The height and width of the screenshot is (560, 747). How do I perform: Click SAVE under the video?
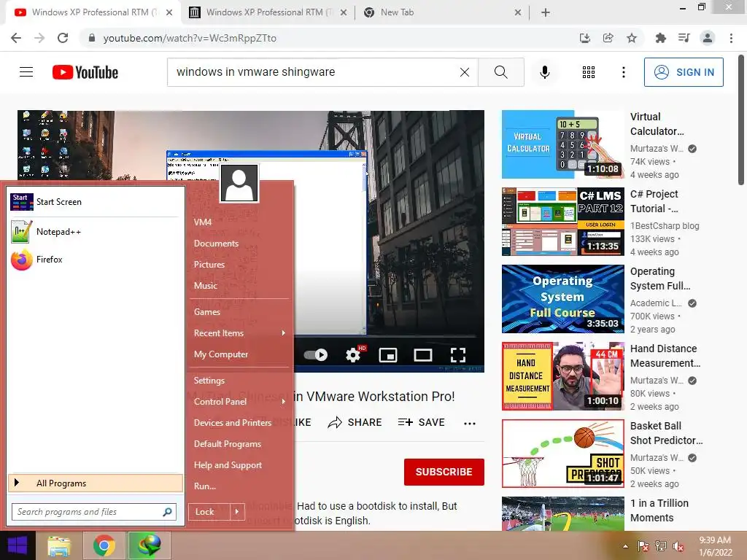tap(421, 422)
